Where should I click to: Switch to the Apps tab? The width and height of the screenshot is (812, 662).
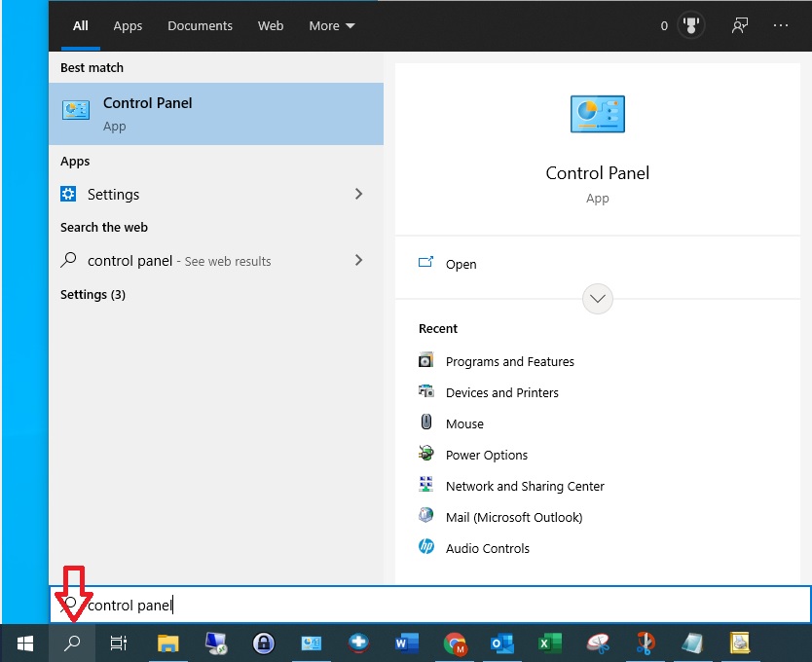click(x=128, y=25)
